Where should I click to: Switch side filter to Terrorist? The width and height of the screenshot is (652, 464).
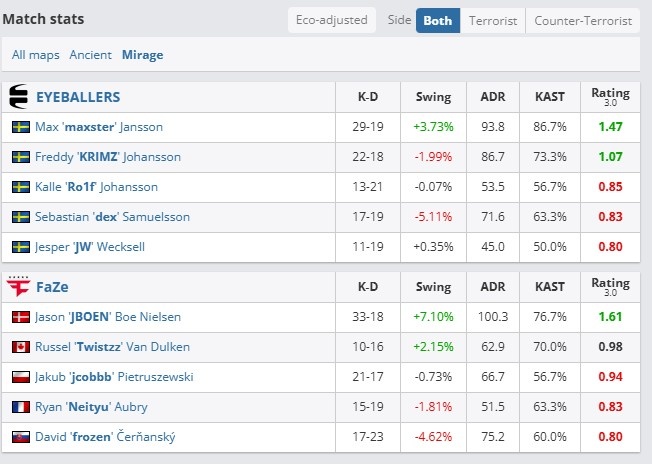[493, 20]
